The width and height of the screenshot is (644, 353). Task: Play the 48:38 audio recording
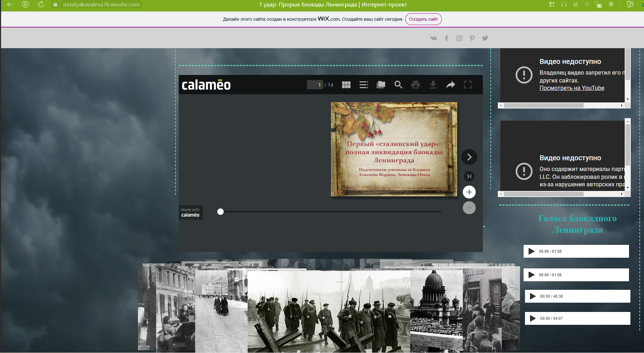pos(532,296)
